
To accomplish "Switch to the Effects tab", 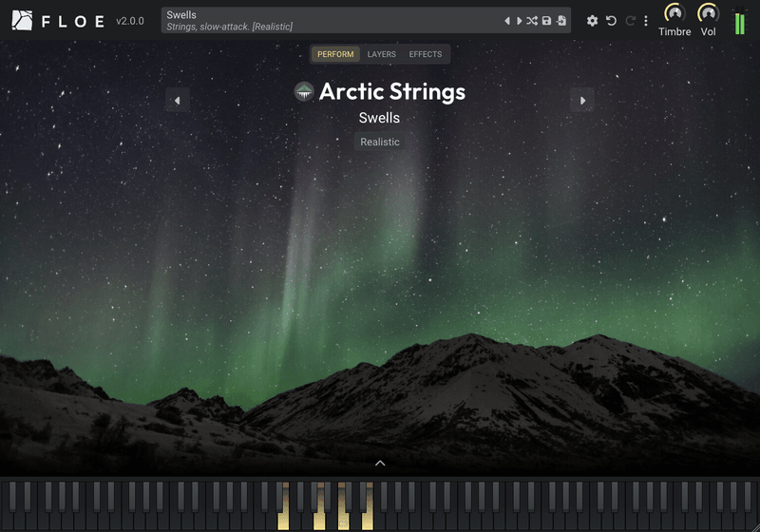I will pyautogui.click(x=425, y=54).
